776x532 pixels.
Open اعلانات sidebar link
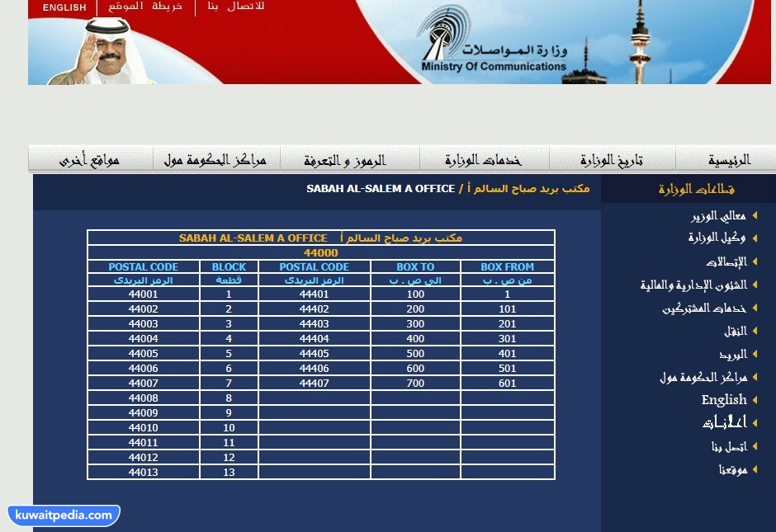point(725,422)
